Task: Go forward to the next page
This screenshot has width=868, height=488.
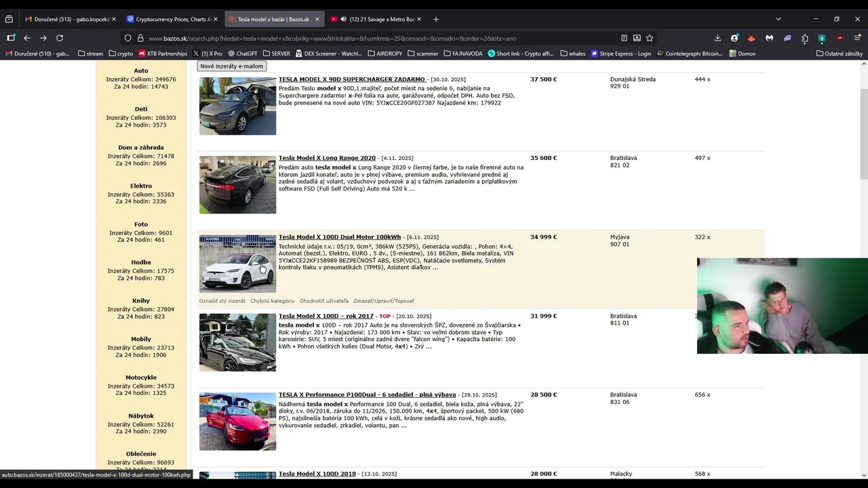Action: 43,38
